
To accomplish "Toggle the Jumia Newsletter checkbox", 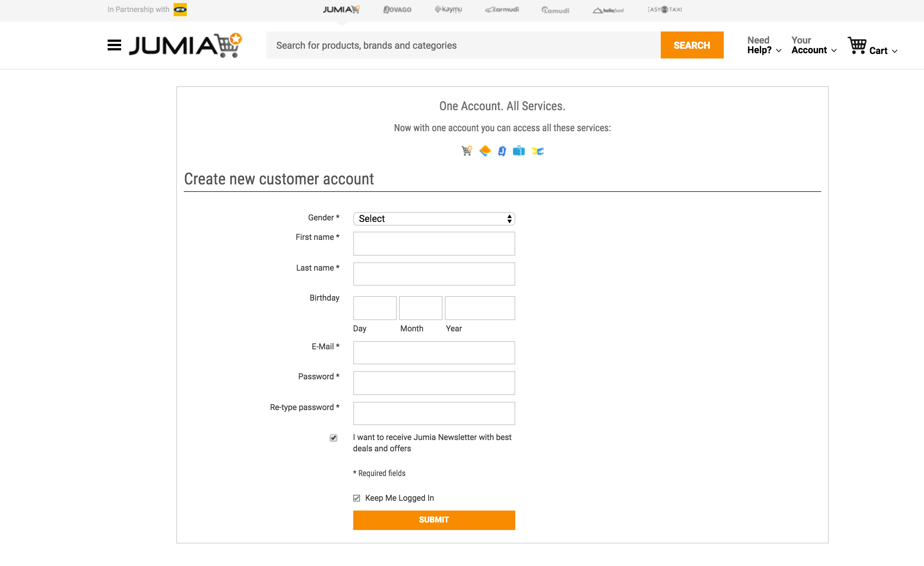I will [x=333, y=437].
